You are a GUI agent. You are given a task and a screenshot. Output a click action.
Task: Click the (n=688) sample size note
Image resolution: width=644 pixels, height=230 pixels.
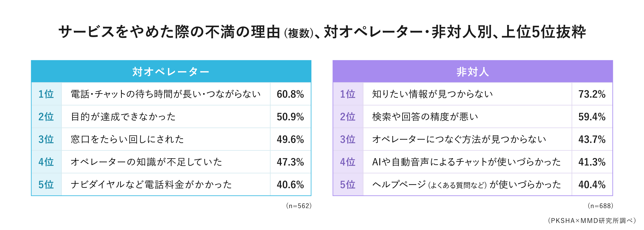pos(600,206)
